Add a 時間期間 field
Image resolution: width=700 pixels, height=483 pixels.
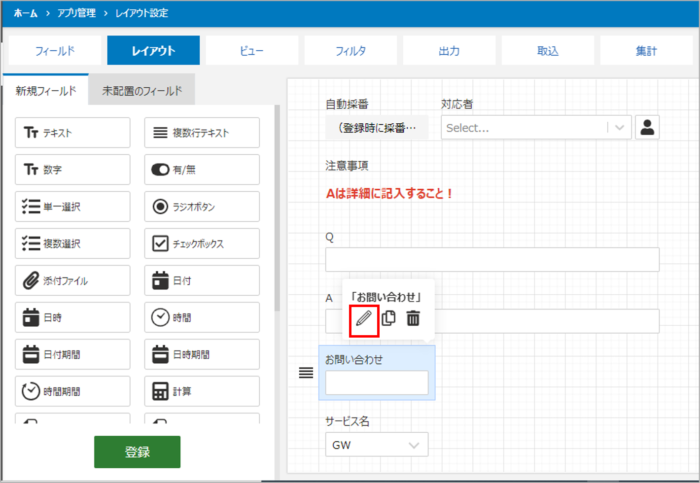point(73,391)
